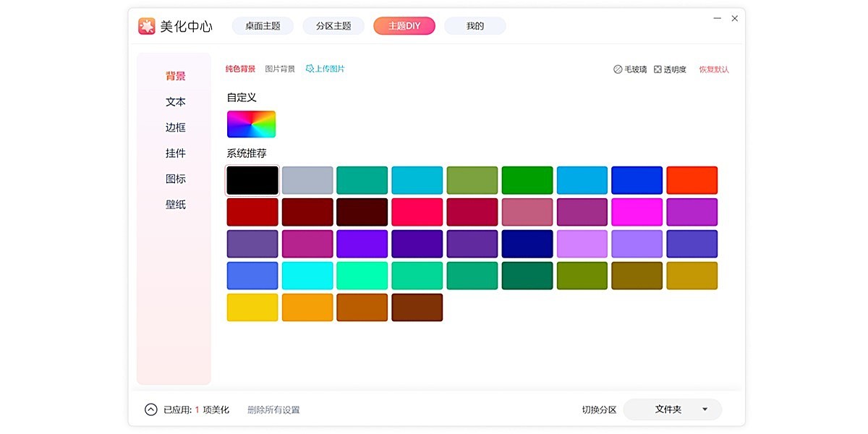Toggle the 毛玻璃 frosted glass option

tap(618, 69)
